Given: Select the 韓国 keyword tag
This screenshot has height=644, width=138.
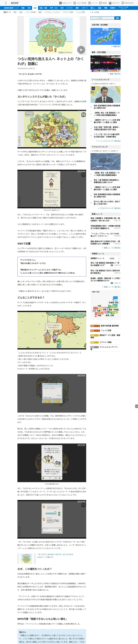Looking at the screenshot, I should point(40,12).
